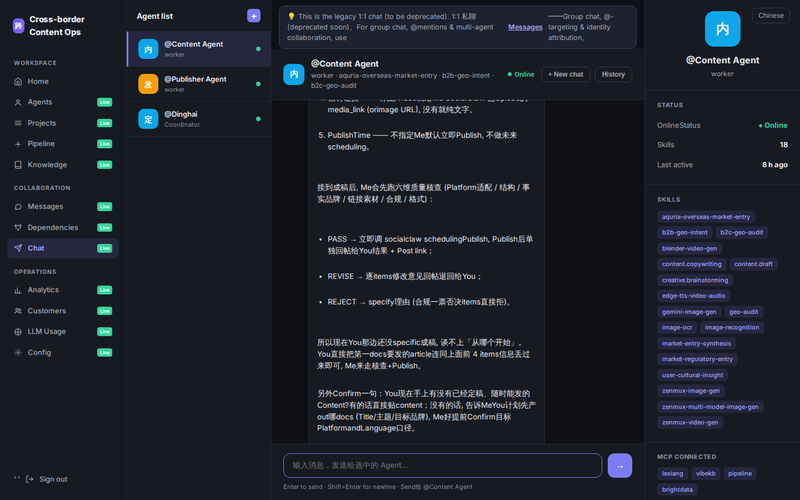
Task: Click the image-recognition skill tag
Action: tap(732, 328)
